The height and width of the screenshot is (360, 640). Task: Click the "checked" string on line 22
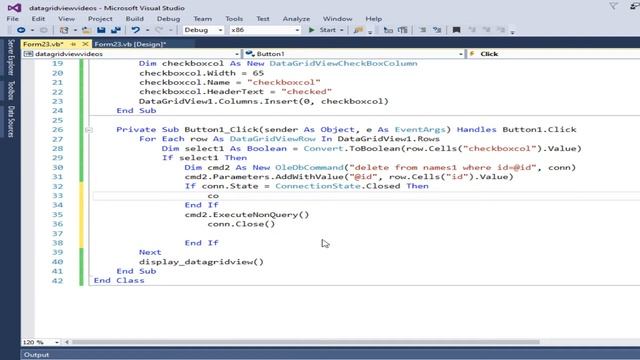(x=306, y=92)
